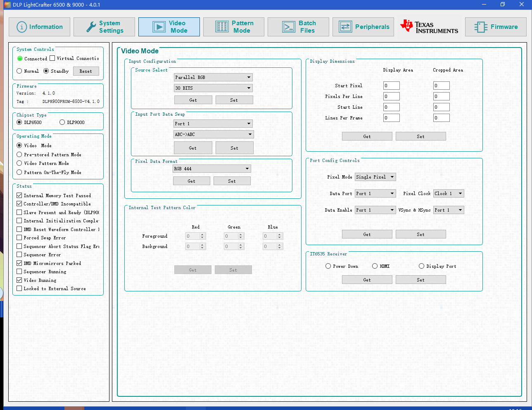Open System Settings with the wrench icon

coord(104,27)
